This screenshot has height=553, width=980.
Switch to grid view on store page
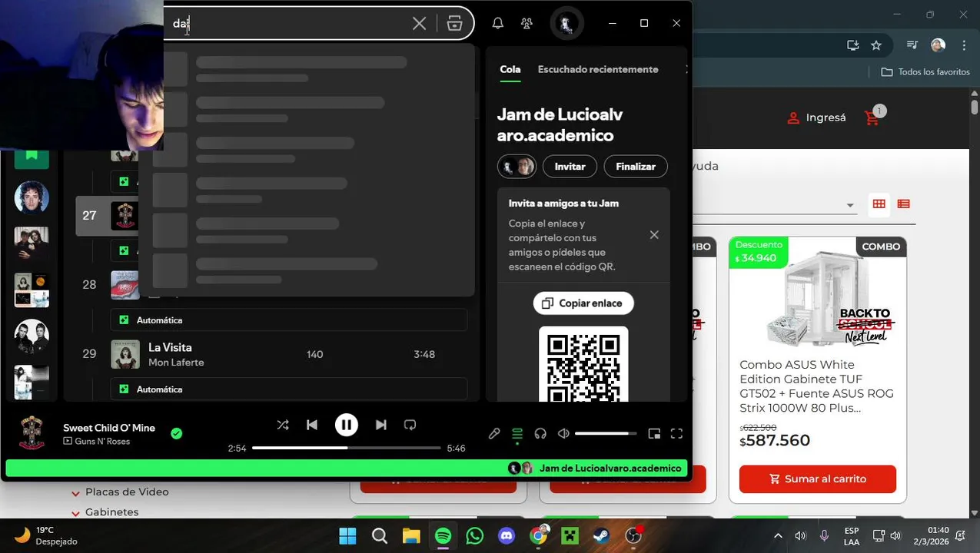879,204
